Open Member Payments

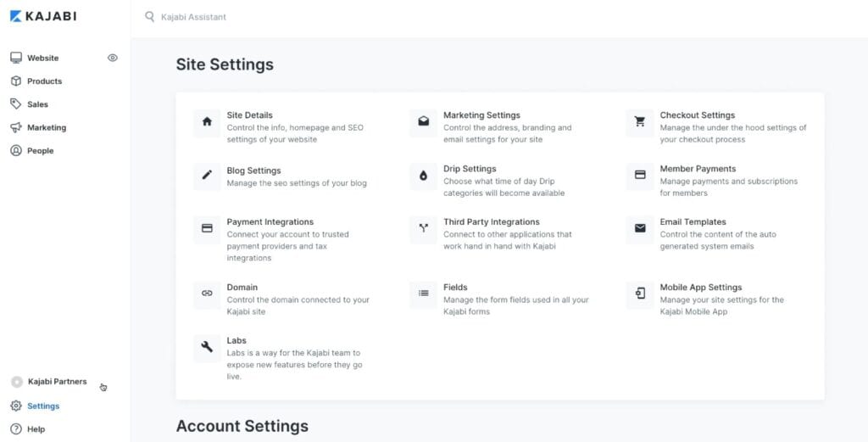[698, 169]
